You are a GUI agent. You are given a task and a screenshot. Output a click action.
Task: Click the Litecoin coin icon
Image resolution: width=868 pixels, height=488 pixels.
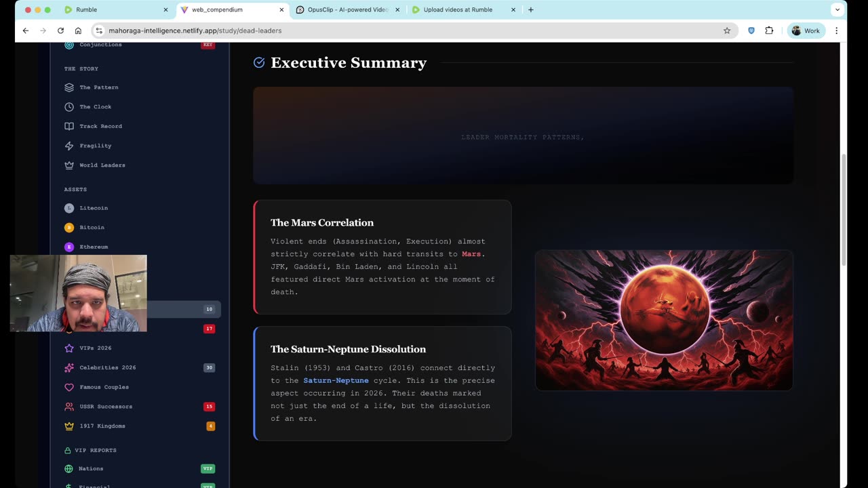tap(69, 208)
